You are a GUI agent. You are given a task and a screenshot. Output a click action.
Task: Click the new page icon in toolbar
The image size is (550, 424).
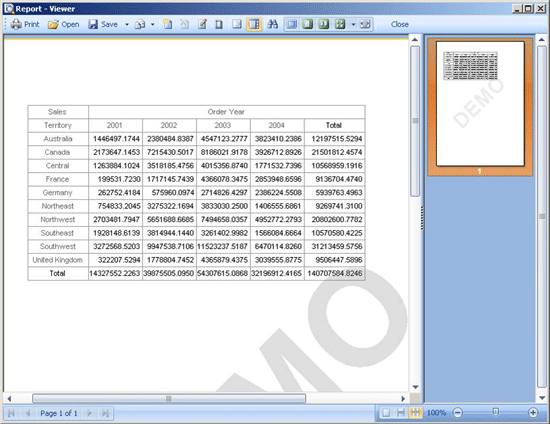(x=168, y=24)
